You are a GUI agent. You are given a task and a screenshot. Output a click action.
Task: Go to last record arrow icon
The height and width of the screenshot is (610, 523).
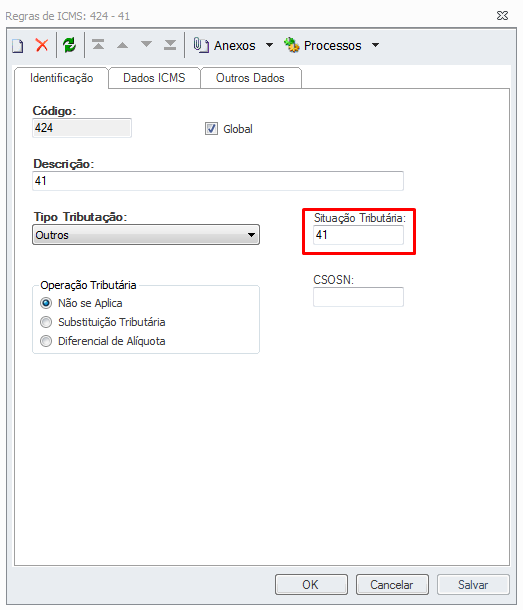(x=170, y=45)
